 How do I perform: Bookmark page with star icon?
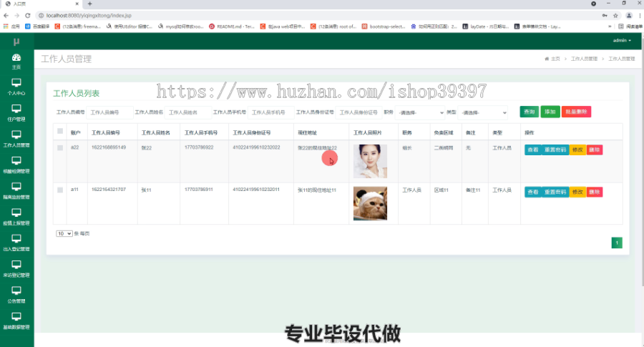pos(615,16)
